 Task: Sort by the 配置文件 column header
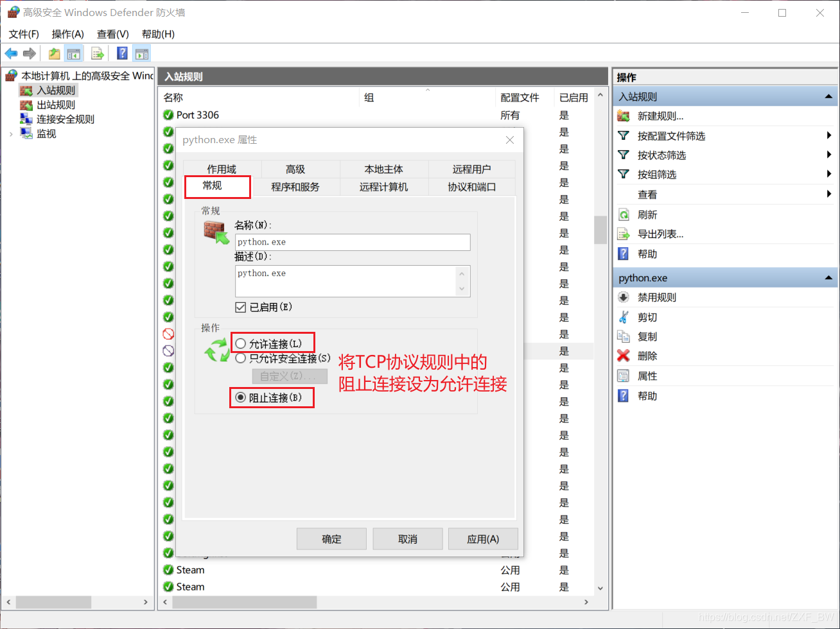point(525,98)
